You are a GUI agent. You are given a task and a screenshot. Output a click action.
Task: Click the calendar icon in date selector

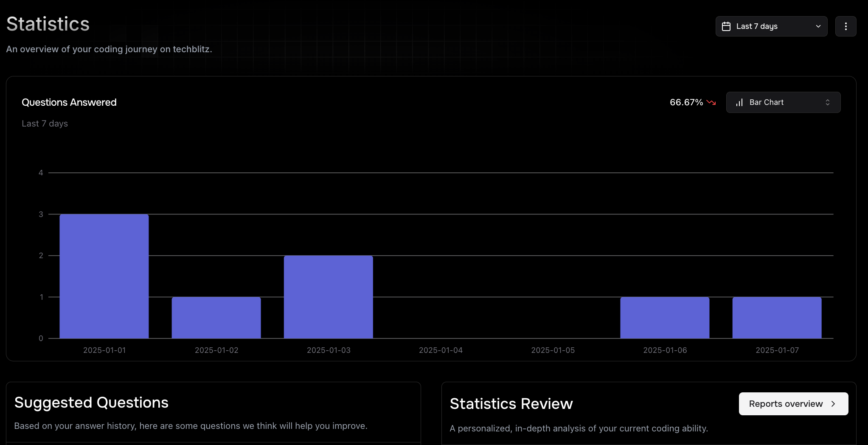(726, 26)
